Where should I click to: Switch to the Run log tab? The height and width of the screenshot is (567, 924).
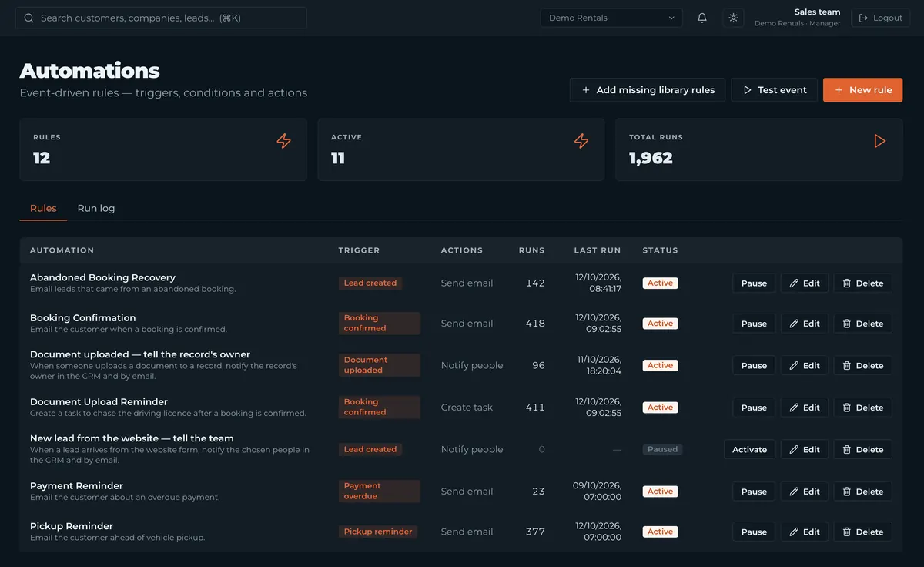(96, 208)
